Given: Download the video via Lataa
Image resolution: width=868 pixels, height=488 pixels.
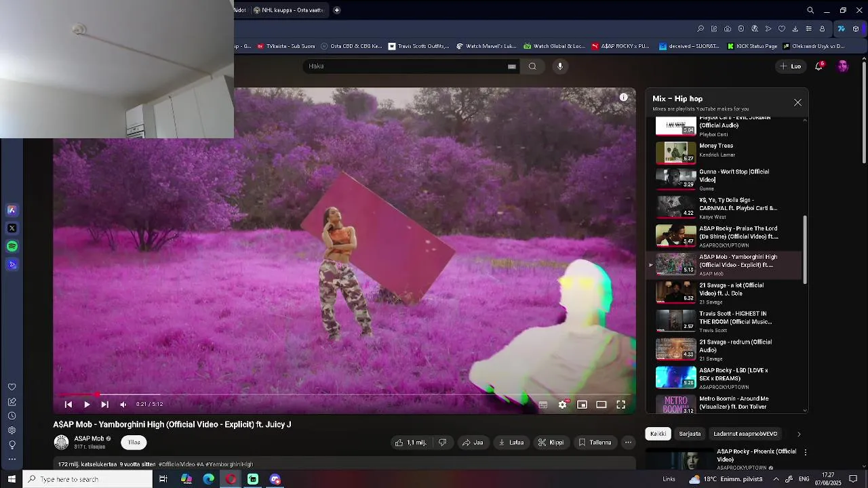Looking at the screenshot, I should click(511, 443).
